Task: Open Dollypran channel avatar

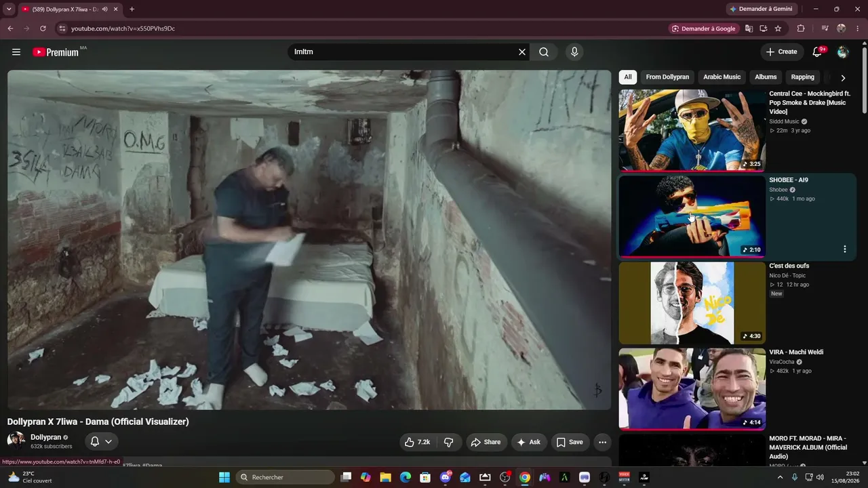Action: point(16,441)
